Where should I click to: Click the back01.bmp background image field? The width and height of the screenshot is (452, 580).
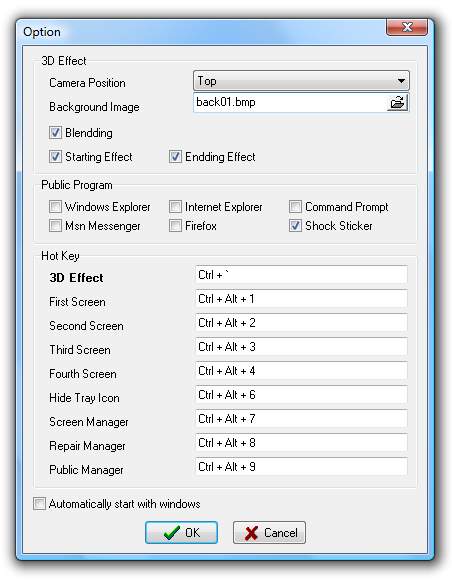click(x=290, y=102)
